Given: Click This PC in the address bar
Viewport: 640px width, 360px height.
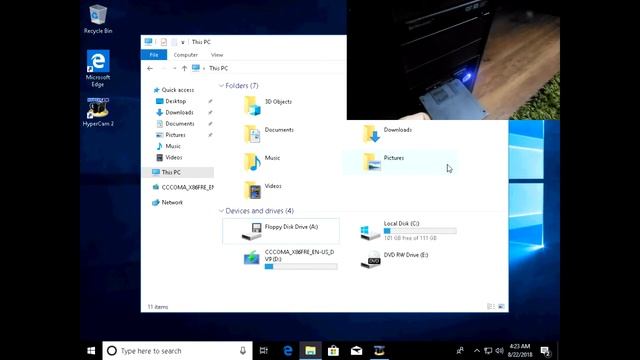Looking at the screenshot, I should 218,68.
